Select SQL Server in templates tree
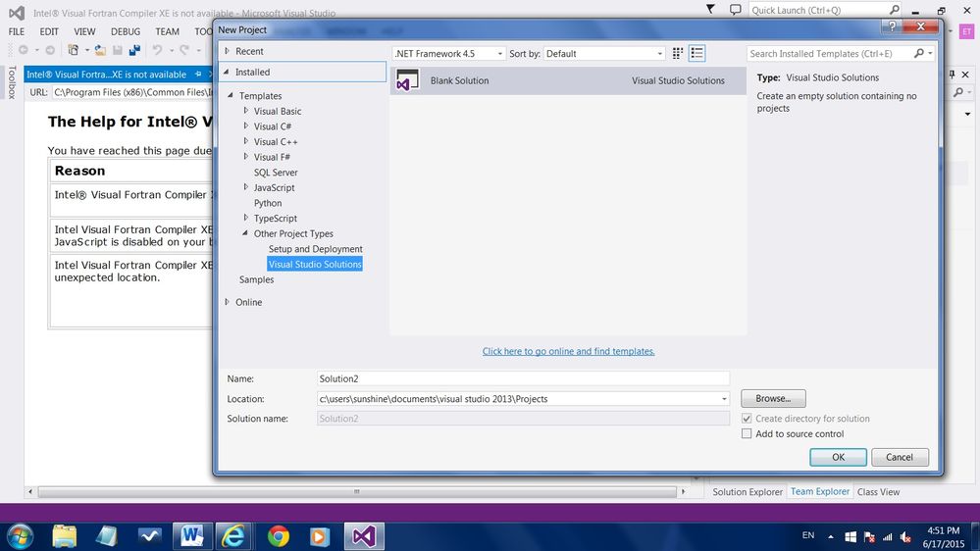This screenshot has width=980, height=551. pyautogui.click(x=276, y=173)
